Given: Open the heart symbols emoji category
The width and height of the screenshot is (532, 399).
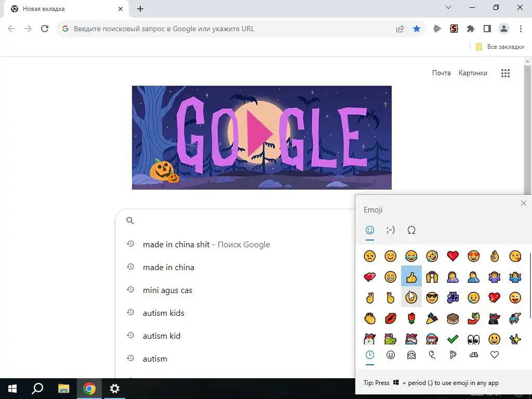Looking at the screenshot, I should tap(495, 355).
